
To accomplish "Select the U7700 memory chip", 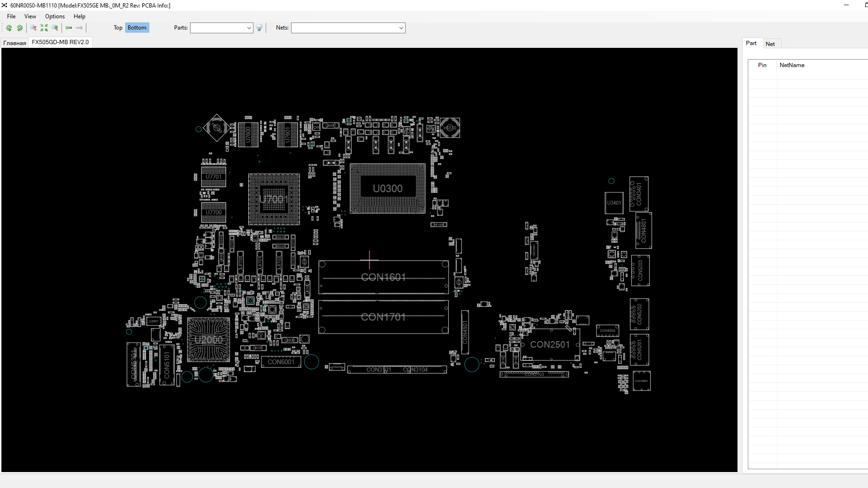I will (x=214, y=213).
